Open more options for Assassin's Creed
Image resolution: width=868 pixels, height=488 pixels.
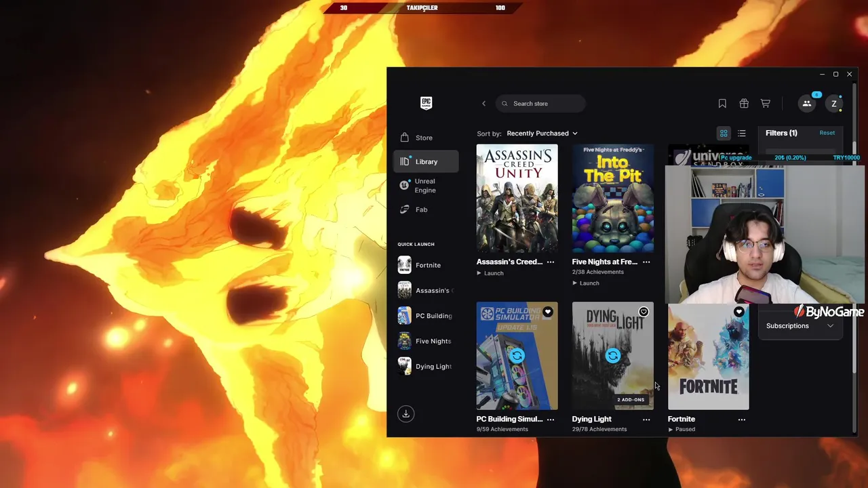[x=551, y=262]
